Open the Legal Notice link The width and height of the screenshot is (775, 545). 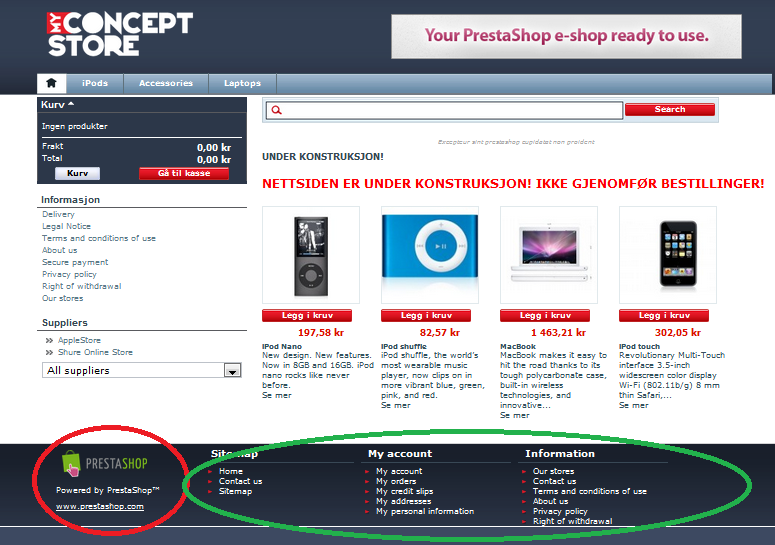[66, 226]
